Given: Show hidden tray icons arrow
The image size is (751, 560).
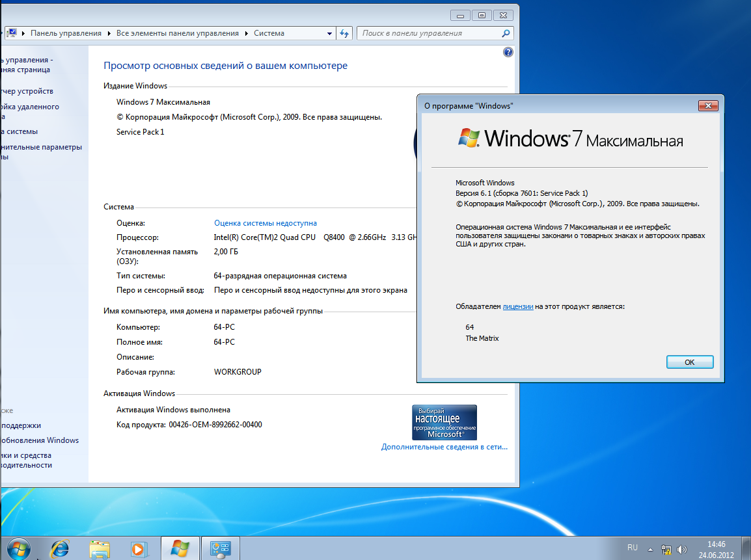Looking at the screenshot, I should pos(650,550).
